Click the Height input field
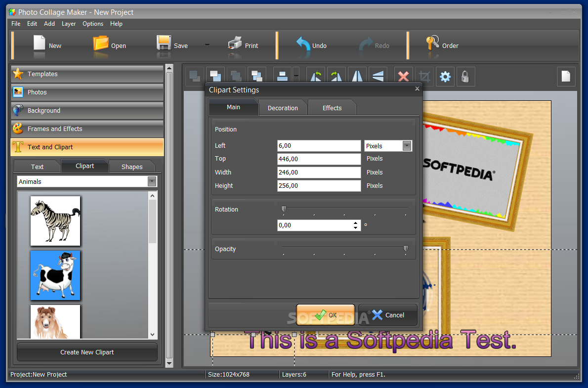This screenshot has height=388, width=588. [x=319, y=186]
